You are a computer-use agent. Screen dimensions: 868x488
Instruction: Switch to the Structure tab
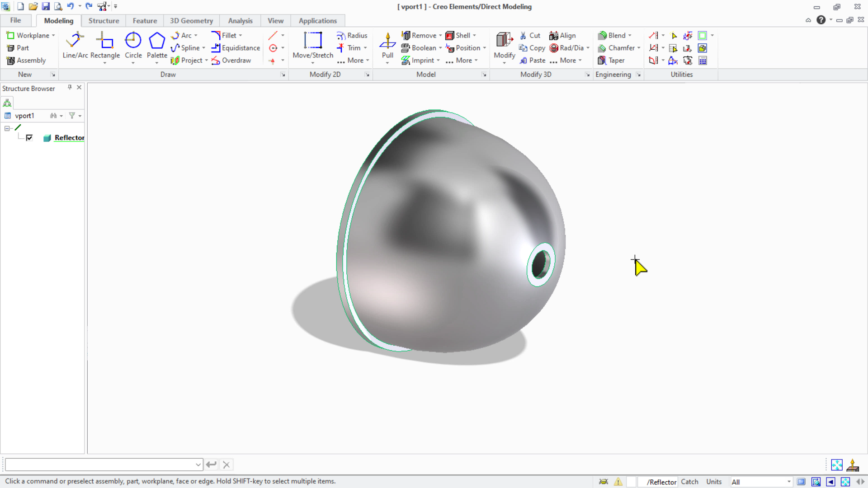(104, 21)
